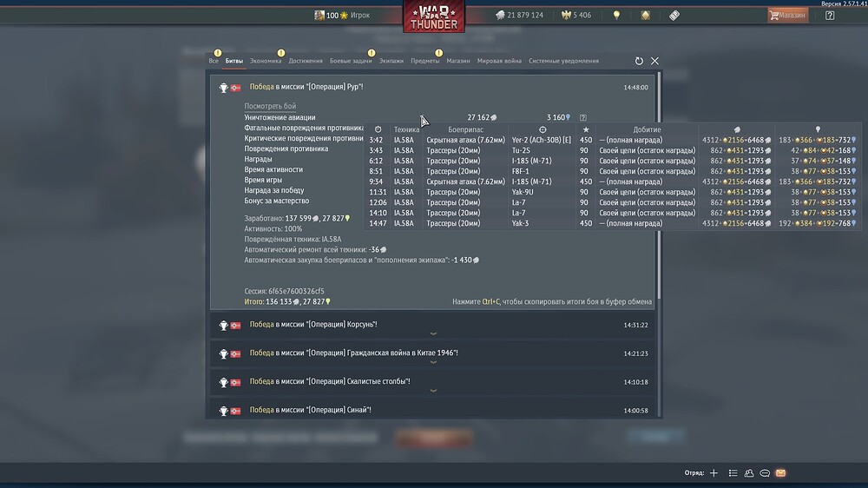This screenshot has width=868, height=488.
Task: Click the help question mark beside Магазин
Action: click(829, 16)
